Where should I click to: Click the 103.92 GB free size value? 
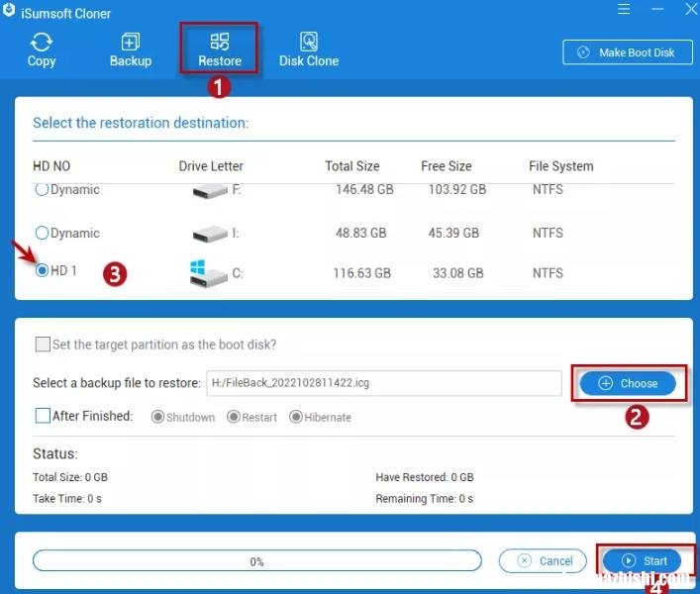coord(457,189)
